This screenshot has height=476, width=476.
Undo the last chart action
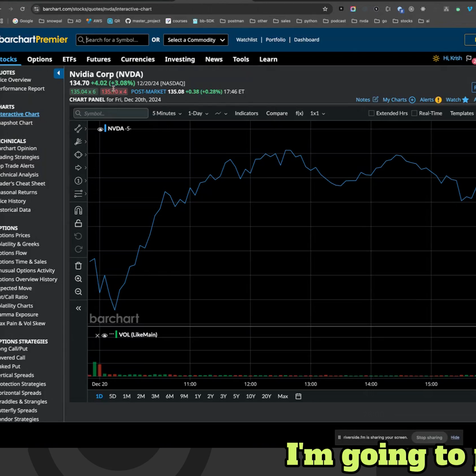click(78, 236)
